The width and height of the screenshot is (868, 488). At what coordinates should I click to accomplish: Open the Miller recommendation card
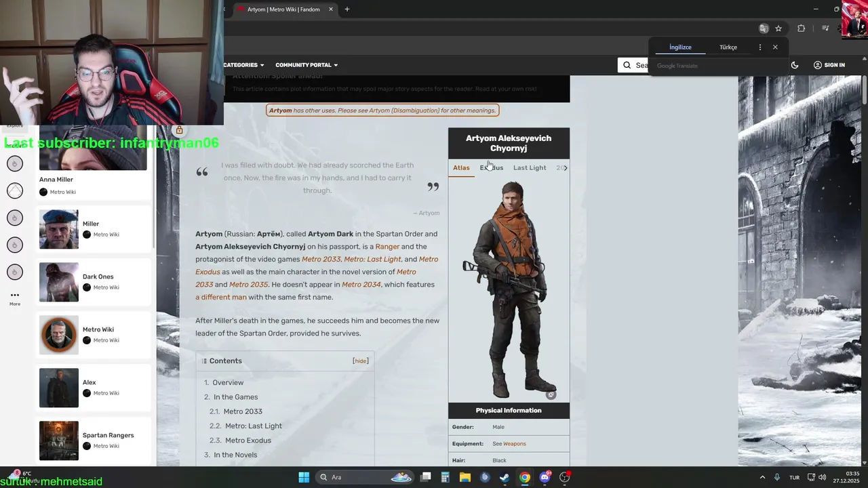[x=94, y=229]
